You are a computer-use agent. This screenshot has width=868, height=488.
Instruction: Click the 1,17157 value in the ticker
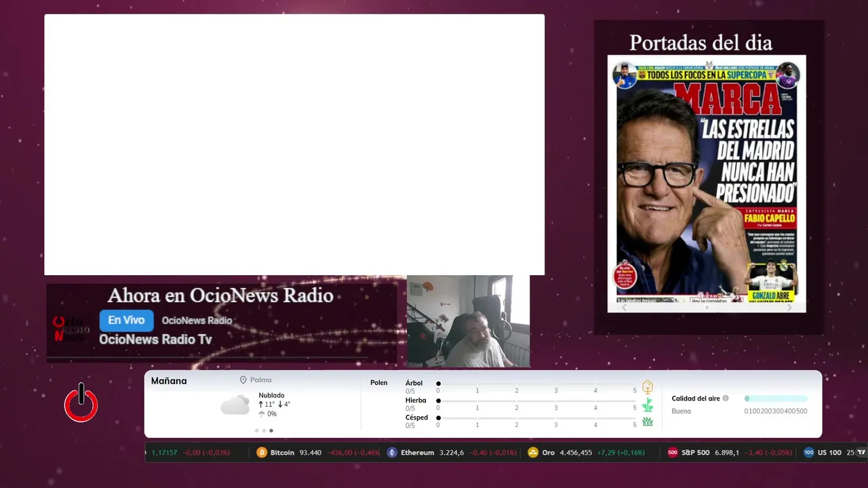point(164,452)
